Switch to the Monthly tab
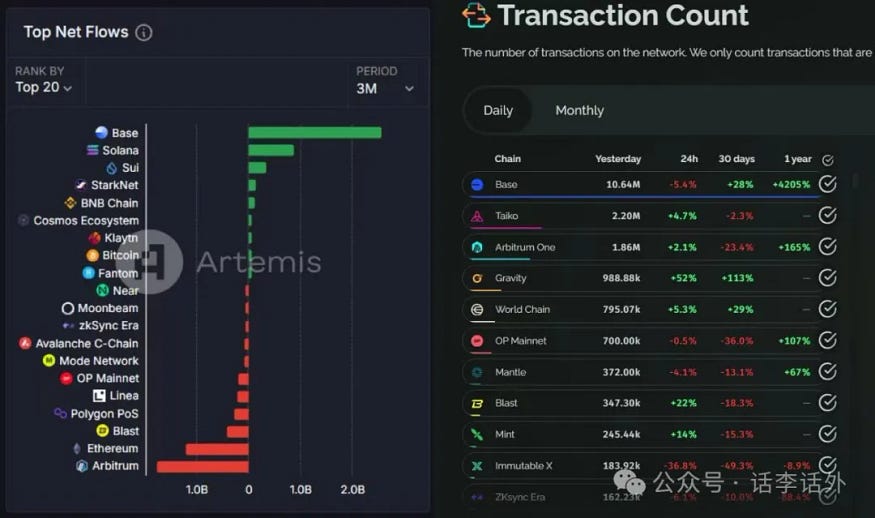The width and height of the screenshot is (875, 518). pos(579,111)
